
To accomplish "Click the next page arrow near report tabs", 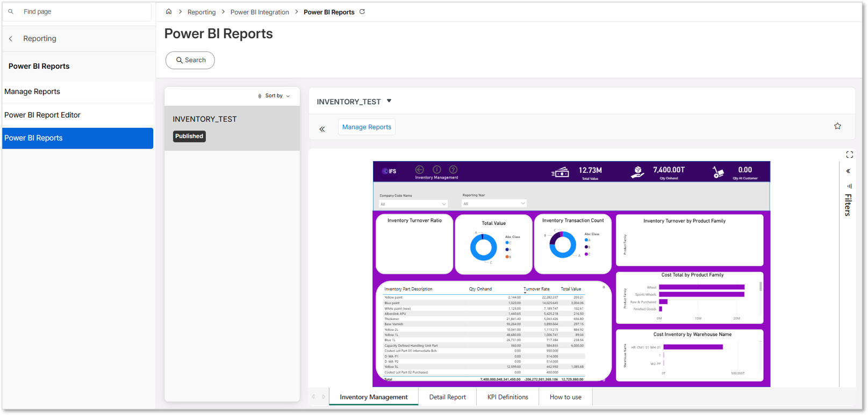I will click(x=324, y=397).
